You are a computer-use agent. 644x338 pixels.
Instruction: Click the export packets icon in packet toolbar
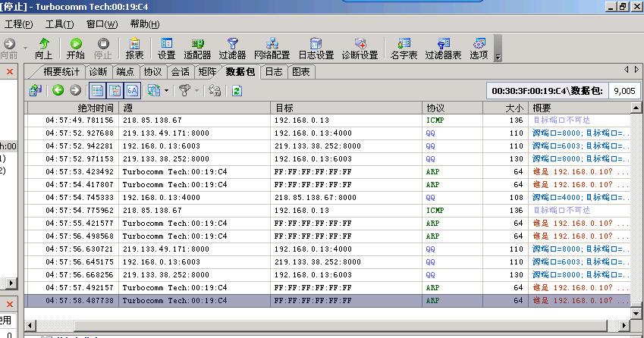(36, 90)
